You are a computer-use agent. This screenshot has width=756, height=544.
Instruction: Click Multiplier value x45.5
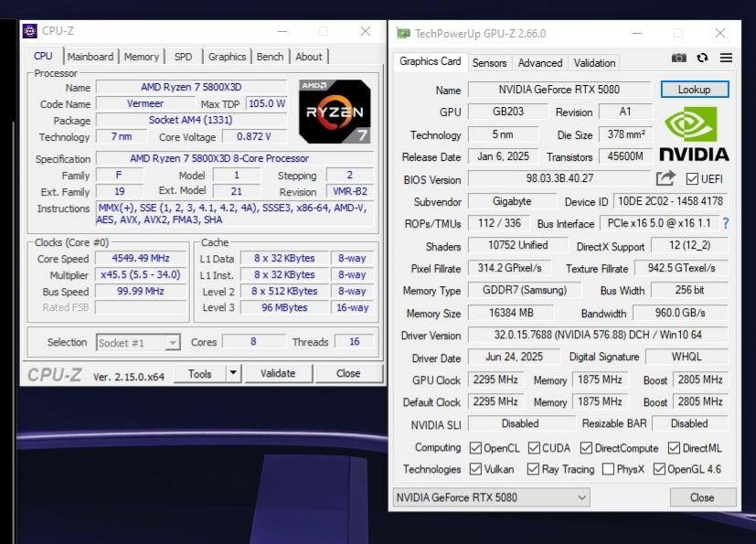[141, 274]
